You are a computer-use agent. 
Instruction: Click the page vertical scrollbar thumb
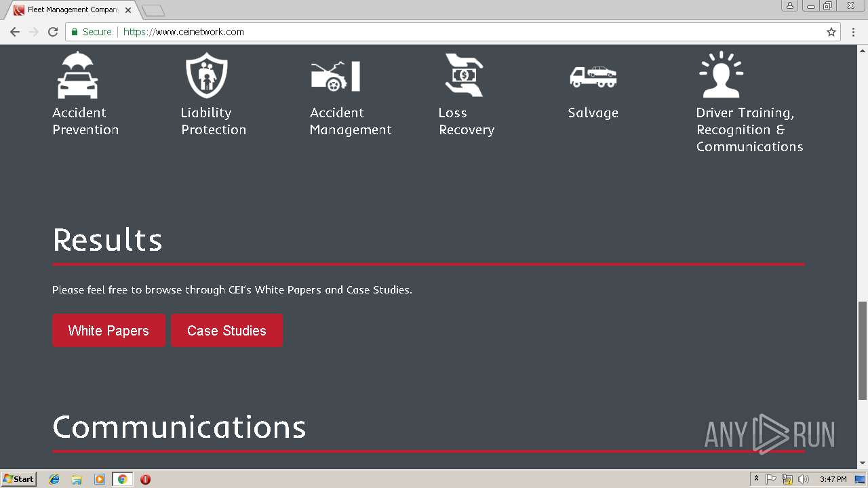click(863, 350)
